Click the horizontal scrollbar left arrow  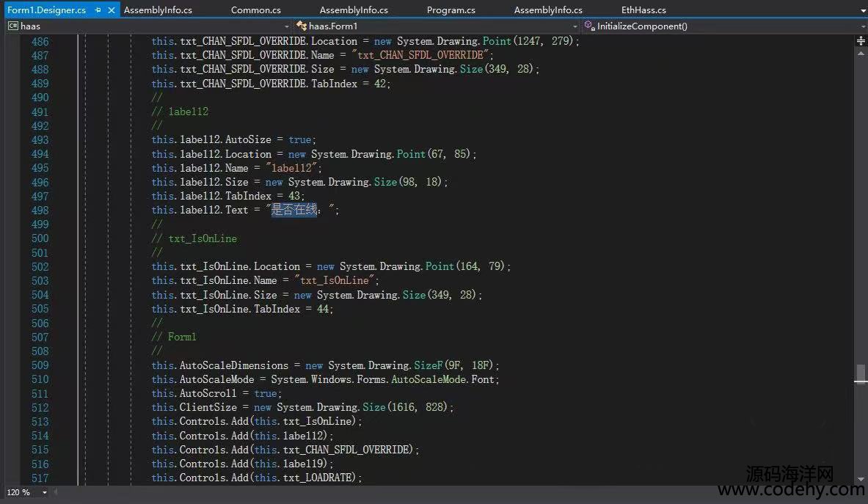coord(55,492)
